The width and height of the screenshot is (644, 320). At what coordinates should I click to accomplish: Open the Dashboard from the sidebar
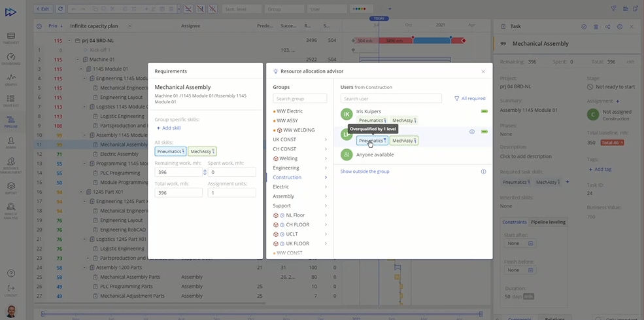[x=11, y=59]
